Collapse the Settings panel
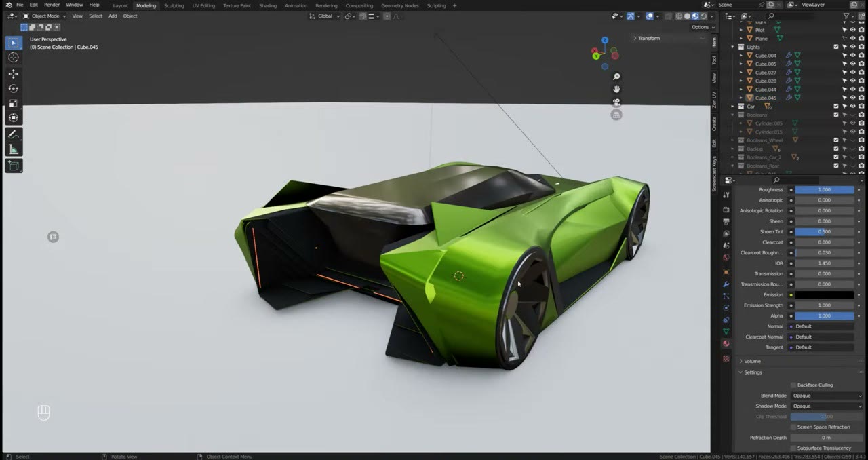The height and width of the screenshot is (460, 868). point(753,372)
